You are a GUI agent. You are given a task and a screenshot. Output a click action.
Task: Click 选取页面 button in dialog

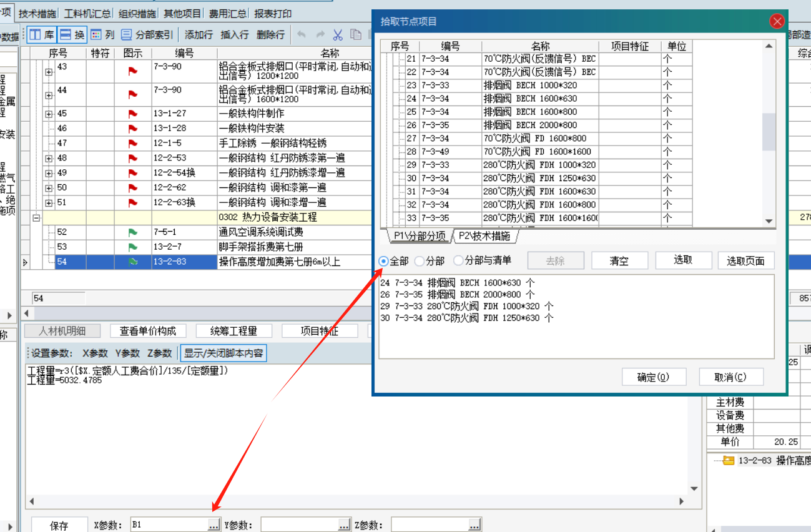click(x=746, y=260)
